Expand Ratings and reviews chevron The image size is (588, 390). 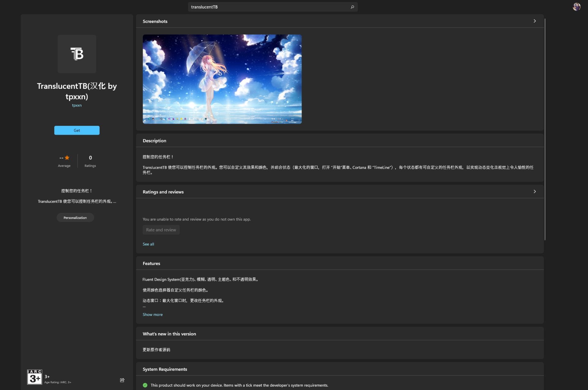pyautogui.click(x=535, y=192)
